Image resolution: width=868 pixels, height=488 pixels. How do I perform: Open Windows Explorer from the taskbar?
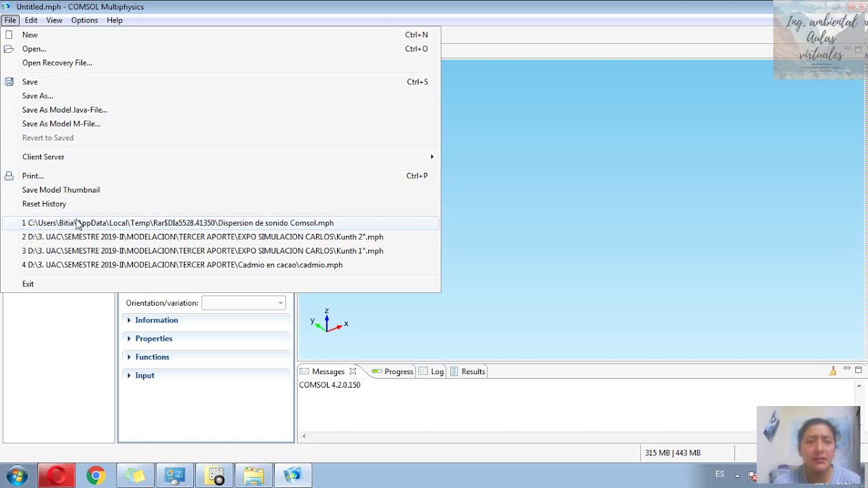pos(254,476)
